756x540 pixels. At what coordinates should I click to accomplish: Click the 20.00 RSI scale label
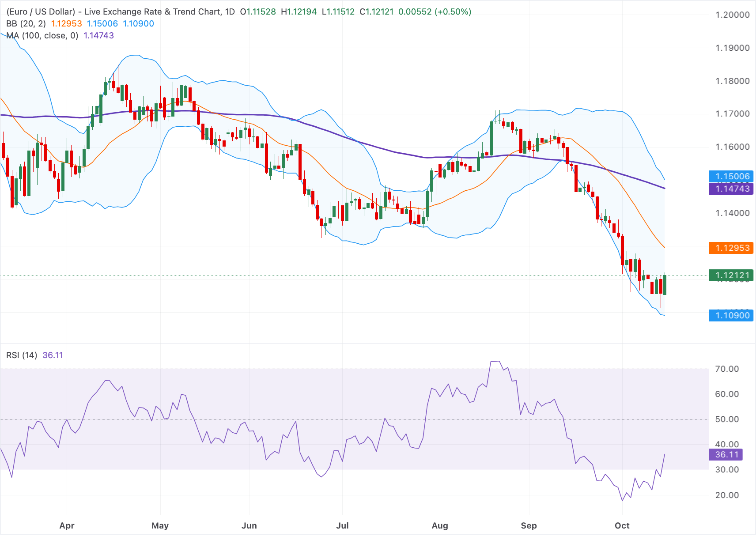click(x=727, y=495)
